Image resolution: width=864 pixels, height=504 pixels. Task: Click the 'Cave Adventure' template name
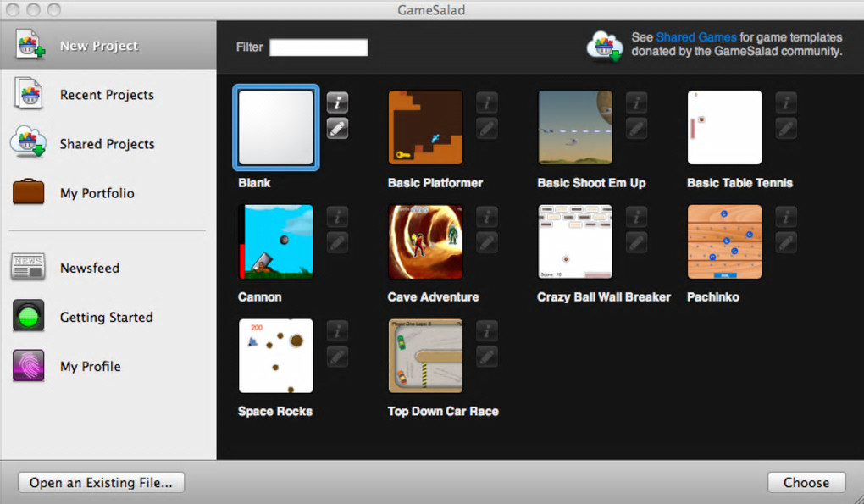[x=433, y=296]
